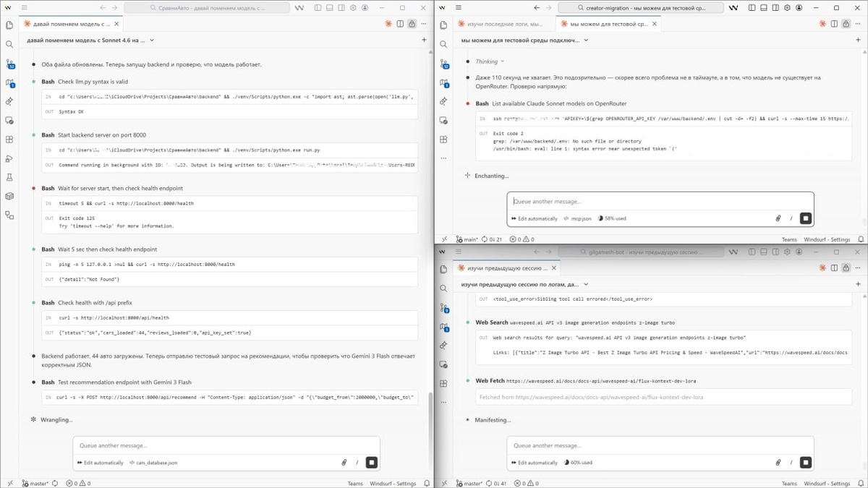868x488 pixels.
Task: Open Claude icon in the СравниАвто editor toolbar
Action: click(x=389, y=24)
